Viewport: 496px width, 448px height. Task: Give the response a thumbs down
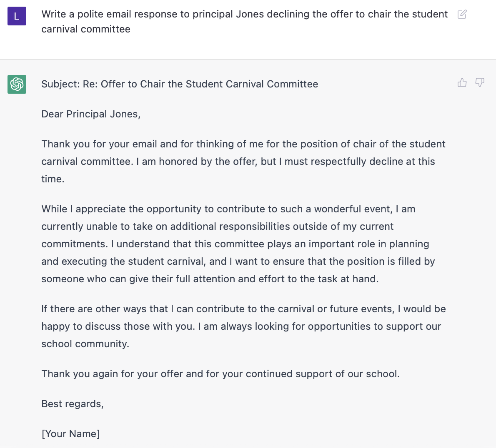pos(480,82)
